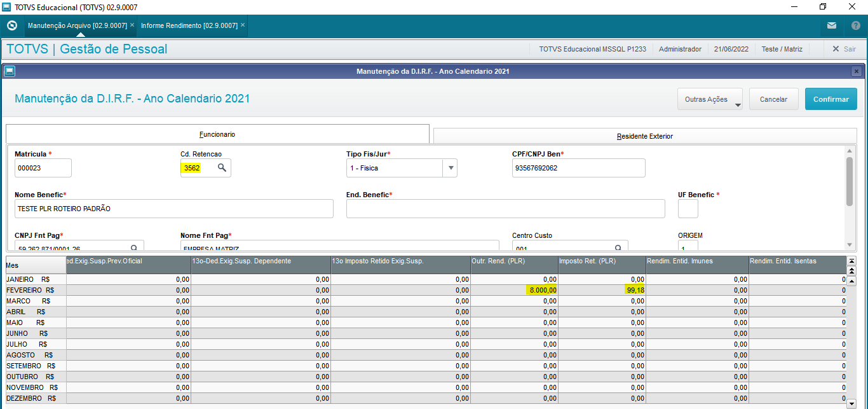Select the NOVEMBRO row label
The width and height of the screenshot is (868, 409).
tap(36, 387)
